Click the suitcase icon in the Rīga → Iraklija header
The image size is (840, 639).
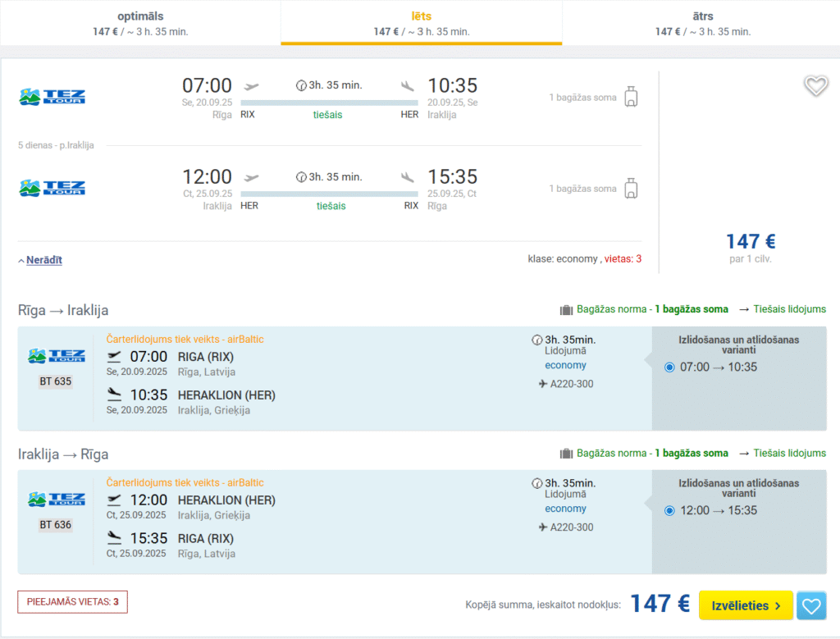click(566, 310)
